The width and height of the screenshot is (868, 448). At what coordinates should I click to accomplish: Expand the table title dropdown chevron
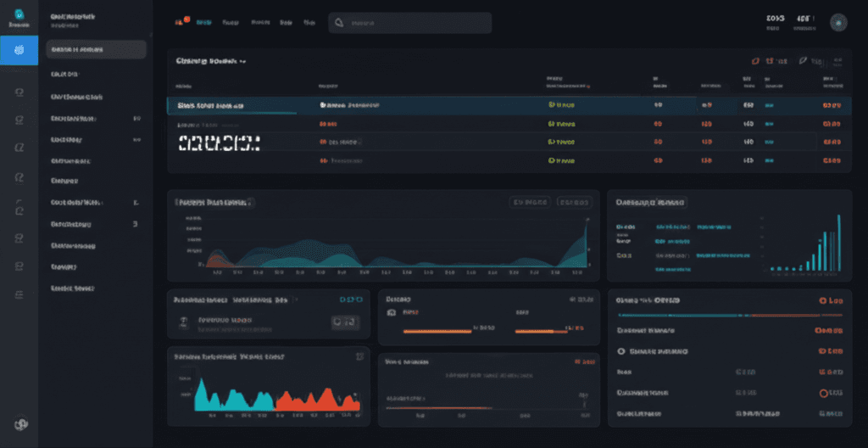click(243, 61)
